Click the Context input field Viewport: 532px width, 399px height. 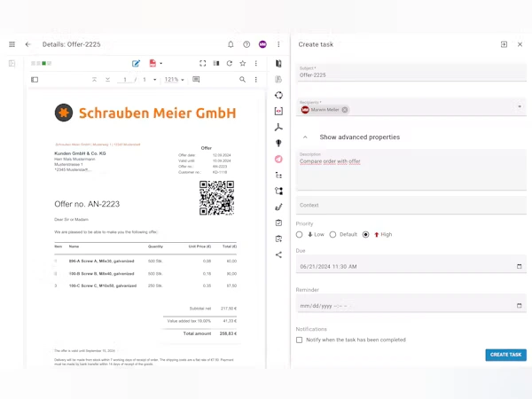click(x=411, y=206)
